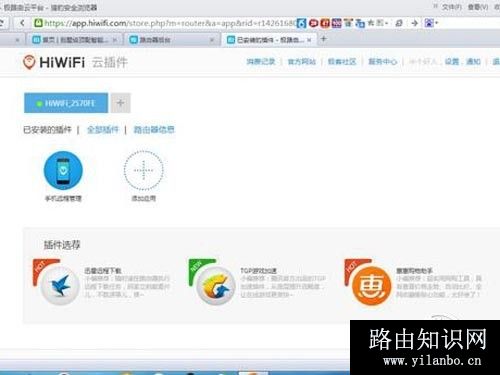Image resolution: width=500 pixels, height=375 pixels.
Task: Open dropdown arrow beside star favorites icon
Action: pyautogui.click(x=387, y=23)
